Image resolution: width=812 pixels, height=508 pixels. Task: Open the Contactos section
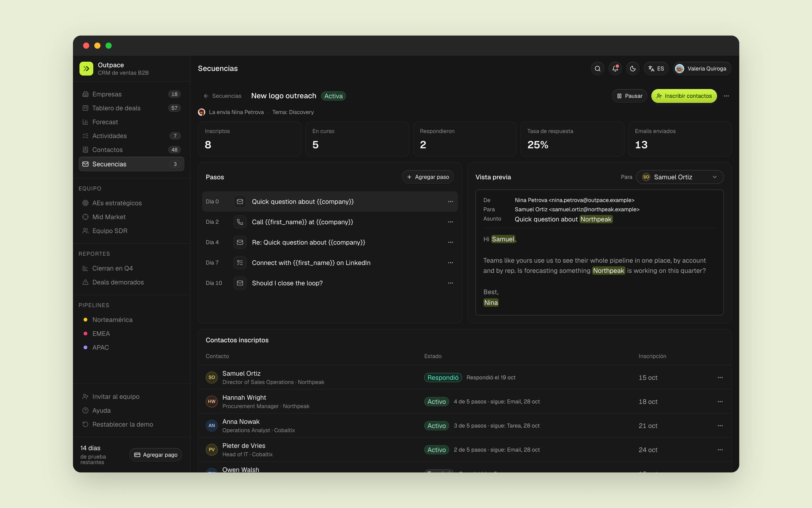[x=131, y=150]
